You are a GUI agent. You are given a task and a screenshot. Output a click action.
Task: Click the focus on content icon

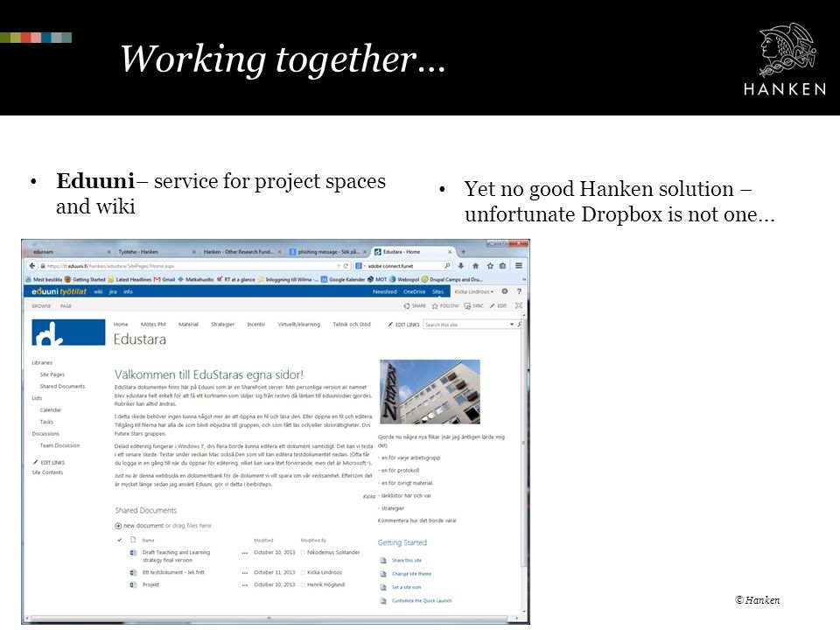pyautogui.click(x=518, y=305)
